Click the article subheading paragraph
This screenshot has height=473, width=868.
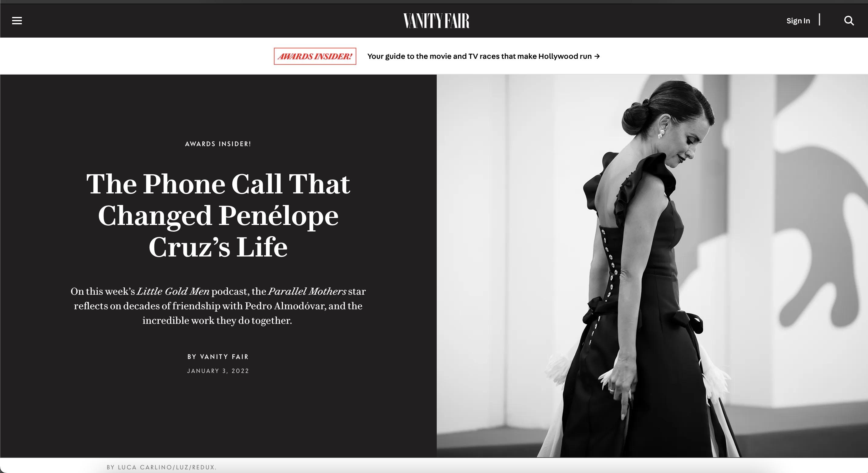coord(218,306)
